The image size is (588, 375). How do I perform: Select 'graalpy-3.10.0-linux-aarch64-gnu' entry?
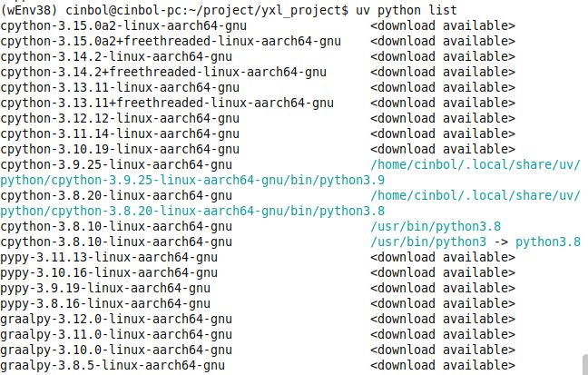tap(116, 350)
